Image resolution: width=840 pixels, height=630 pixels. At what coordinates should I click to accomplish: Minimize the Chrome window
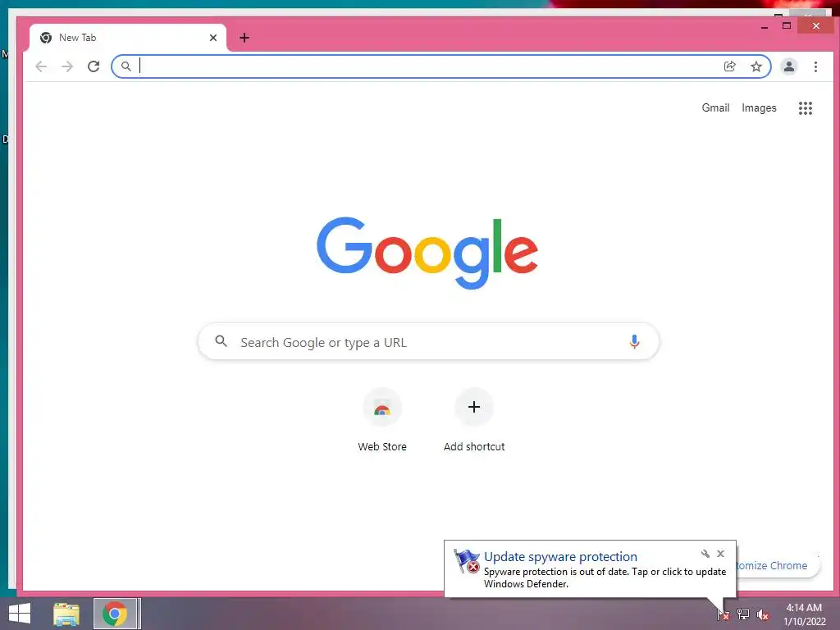[x=765, y=25]
